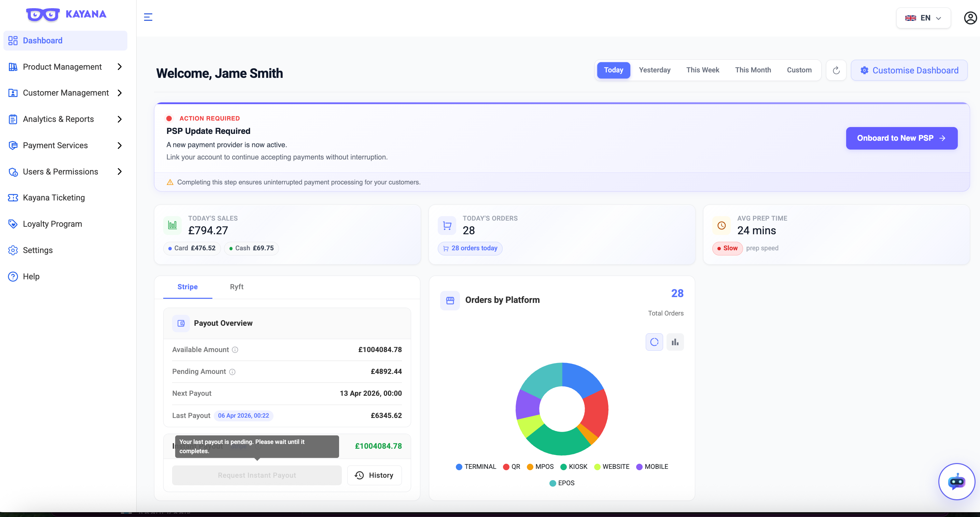Click the Onboard to New PSP button
The height and width of the screenshot is (517, 980).
pyautogui.click(x=901, y=138)
